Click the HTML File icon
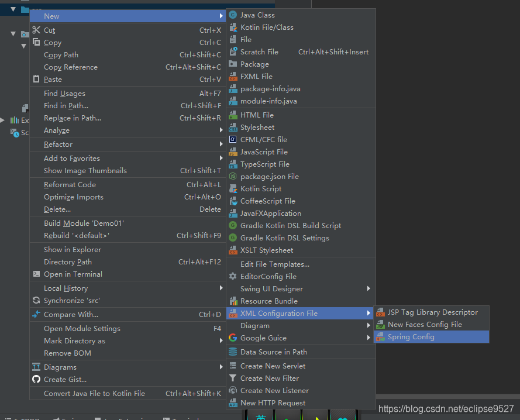This screenshot has width=520, height=420. [233, 115]
